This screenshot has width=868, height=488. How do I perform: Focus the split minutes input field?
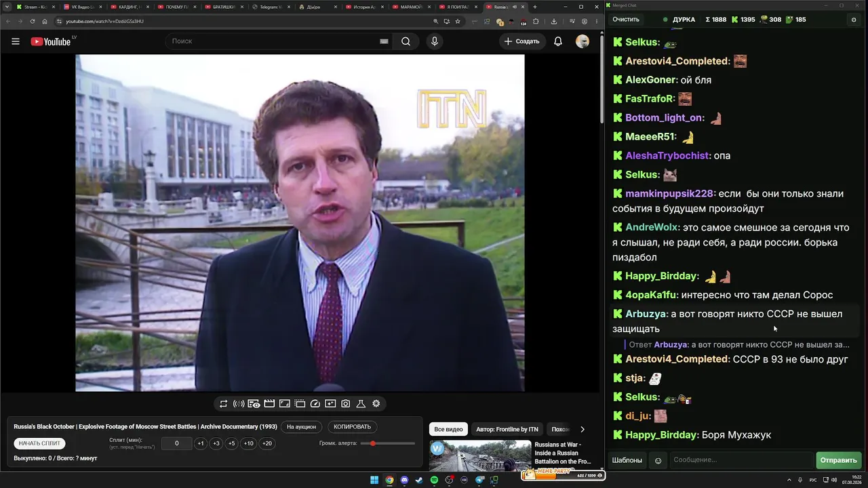(x=177, y=443)
